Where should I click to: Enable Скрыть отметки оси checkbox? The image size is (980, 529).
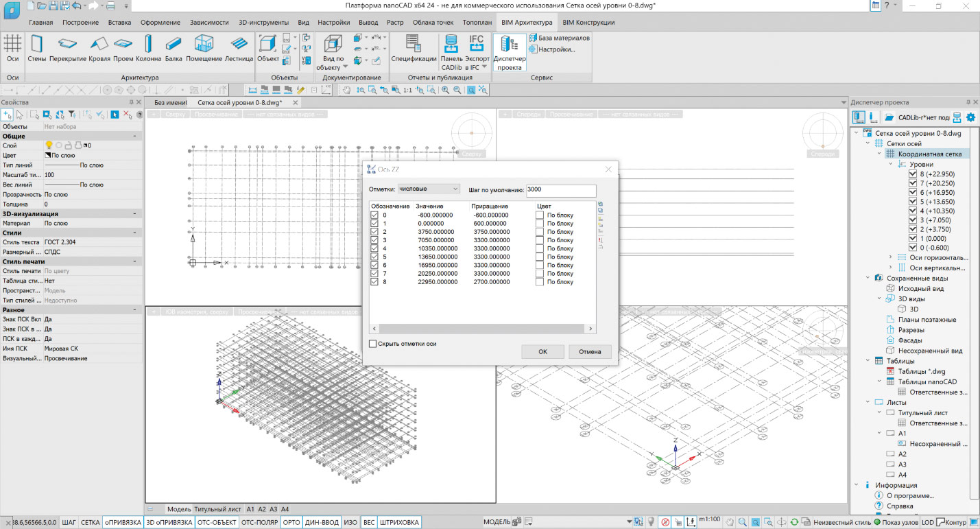(x=373, y=344)
